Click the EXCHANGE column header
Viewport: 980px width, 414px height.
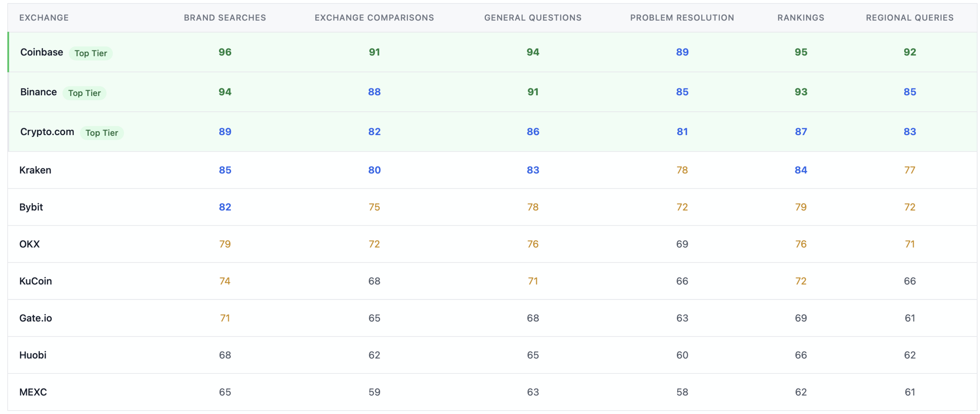pos(44,18)
